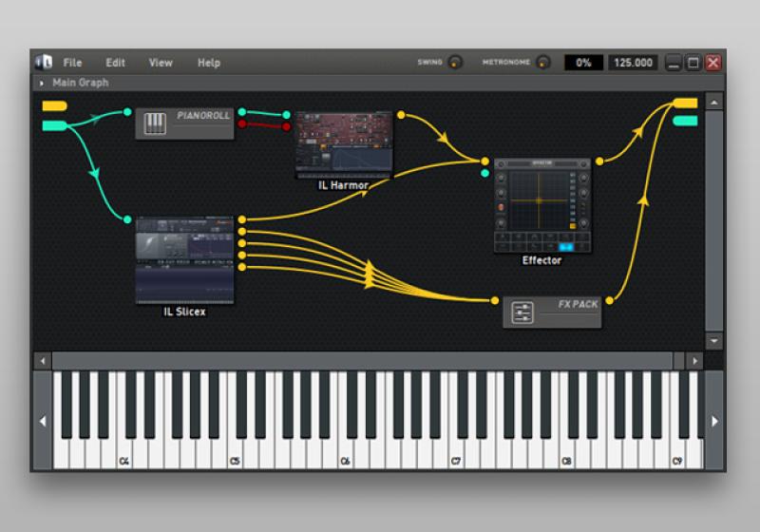
Task: Play the C5 key on the keyboard
Action: (x=235, y=454)
